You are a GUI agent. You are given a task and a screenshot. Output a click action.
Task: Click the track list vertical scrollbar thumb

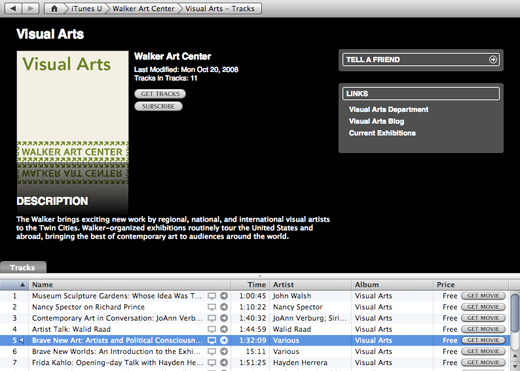[515, 313]
